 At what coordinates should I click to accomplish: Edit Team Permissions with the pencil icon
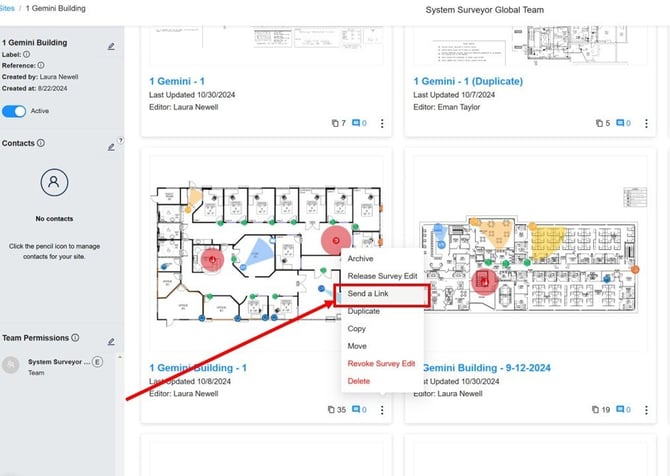111,341
